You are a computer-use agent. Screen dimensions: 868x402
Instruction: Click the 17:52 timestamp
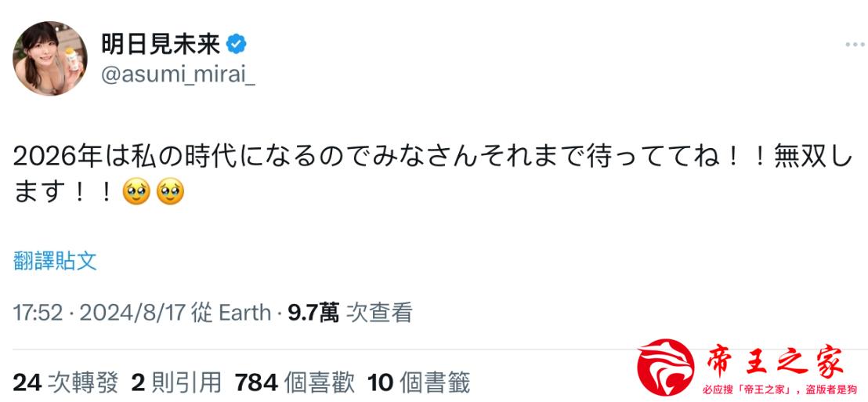(37, 313)
